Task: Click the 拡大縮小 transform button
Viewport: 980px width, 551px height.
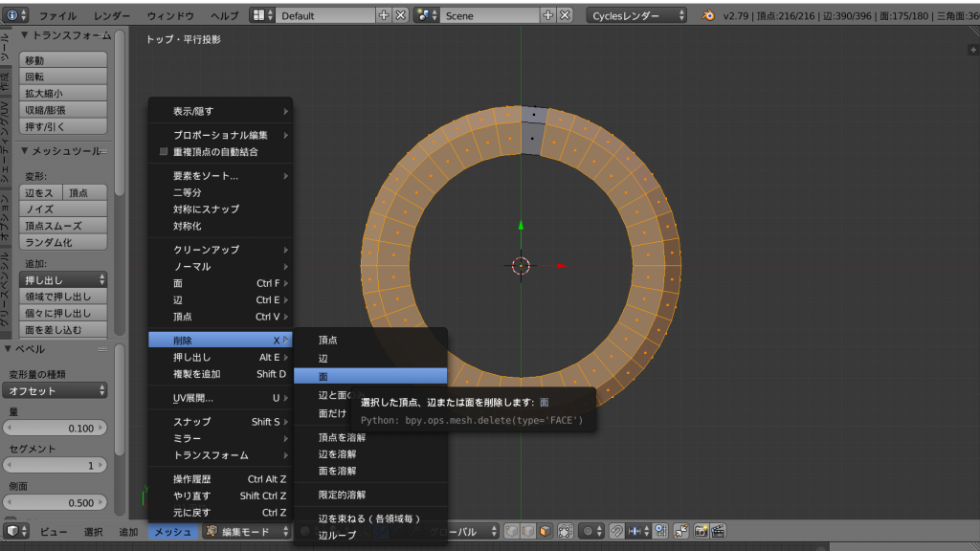Action: (63, 94)
